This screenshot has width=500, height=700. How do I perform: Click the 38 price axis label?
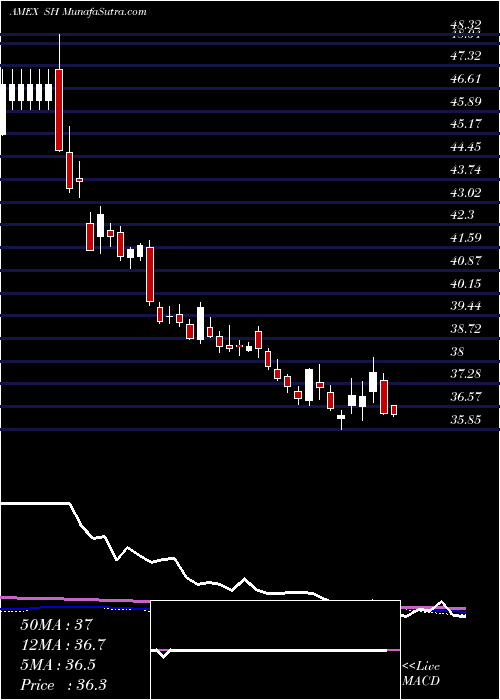pos(458,352)
